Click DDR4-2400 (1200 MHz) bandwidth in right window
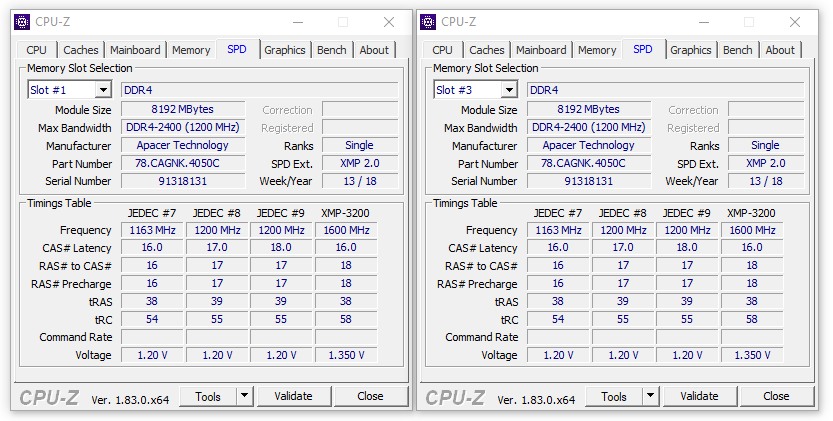The width and height of the screenshot is (833, 421). pyautogui.click(x=589, y=128)
